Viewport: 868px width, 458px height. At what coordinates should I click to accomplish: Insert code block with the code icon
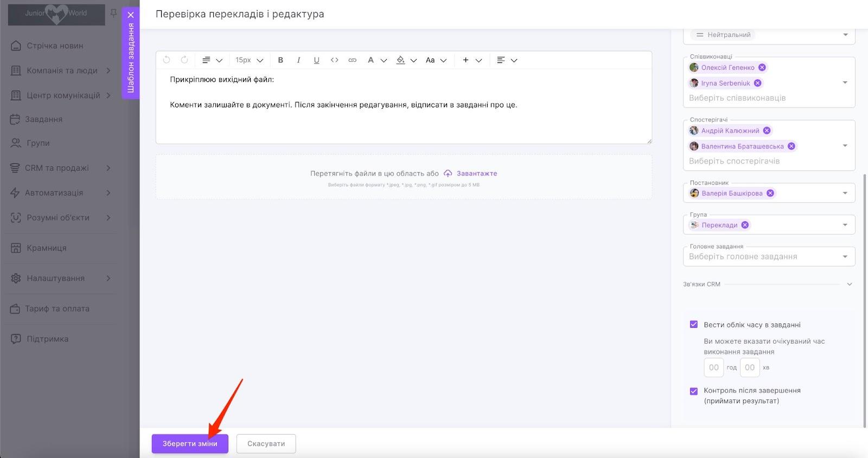pyautogui.click(x=334, y=60)
